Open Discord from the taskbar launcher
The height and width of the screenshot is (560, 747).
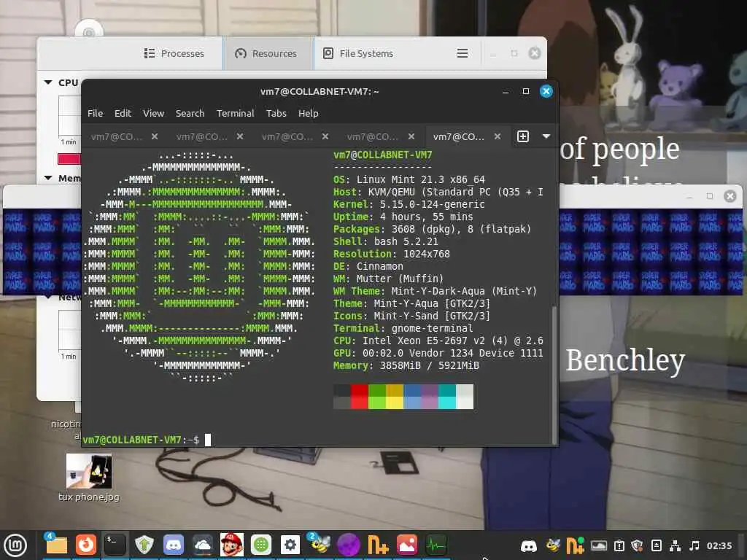pos(174,545)
